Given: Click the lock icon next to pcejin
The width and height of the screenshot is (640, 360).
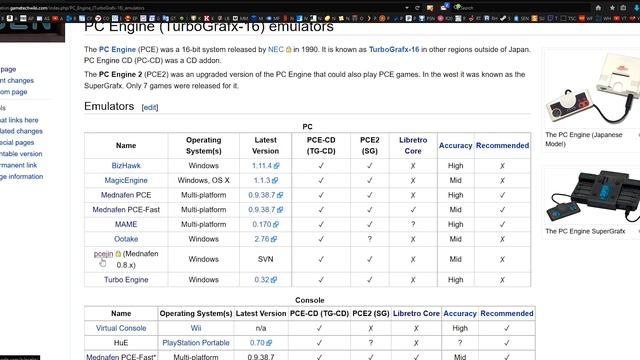Looking at the screenshot, I should point(118,254).
